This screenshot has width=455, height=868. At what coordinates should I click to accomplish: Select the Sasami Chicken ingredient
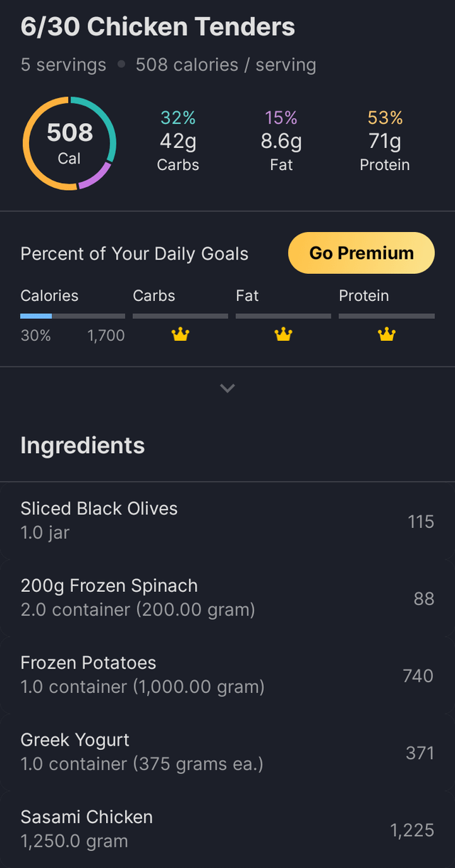pyautogui.click(x=227, y=828)
